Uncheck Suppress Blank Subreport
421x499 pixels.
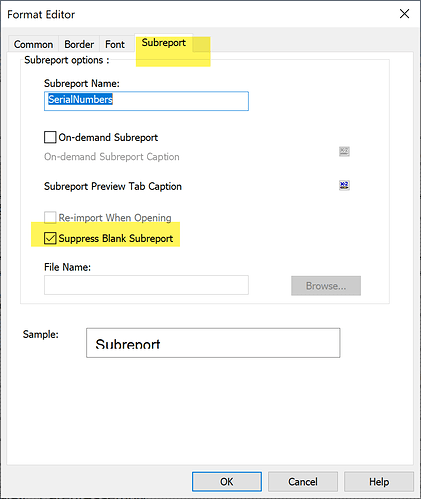click(x=50, y=238)
